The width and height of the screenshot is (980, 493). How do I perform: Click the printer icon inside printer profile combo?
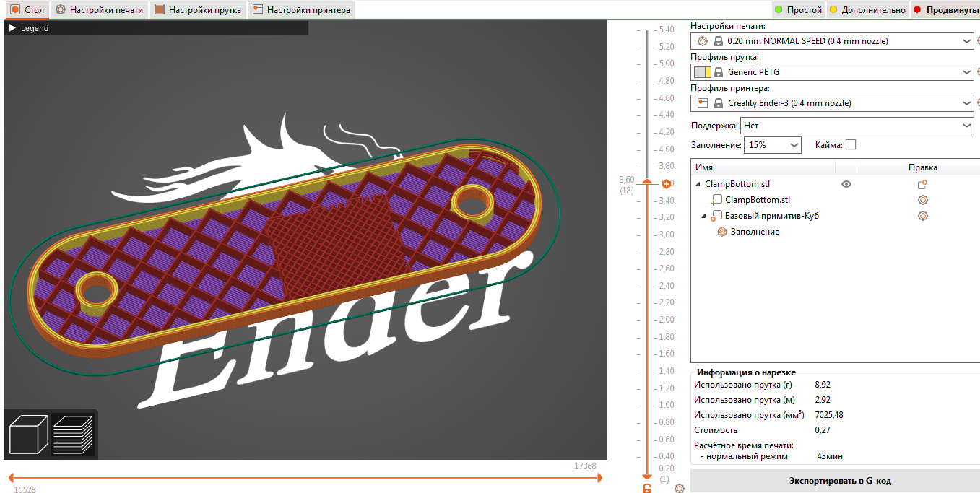pos(703,103)
